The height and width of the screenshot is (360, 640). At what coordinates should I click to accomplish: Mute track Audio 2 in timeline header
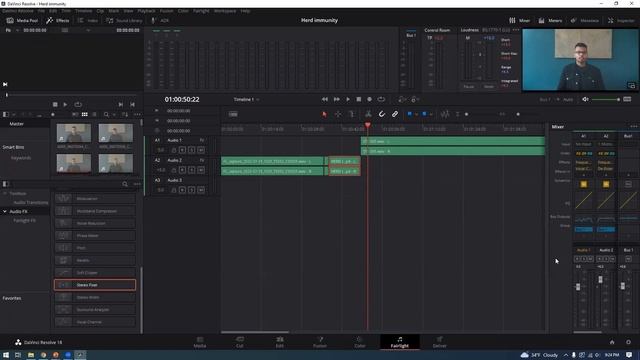click(201, 170)
